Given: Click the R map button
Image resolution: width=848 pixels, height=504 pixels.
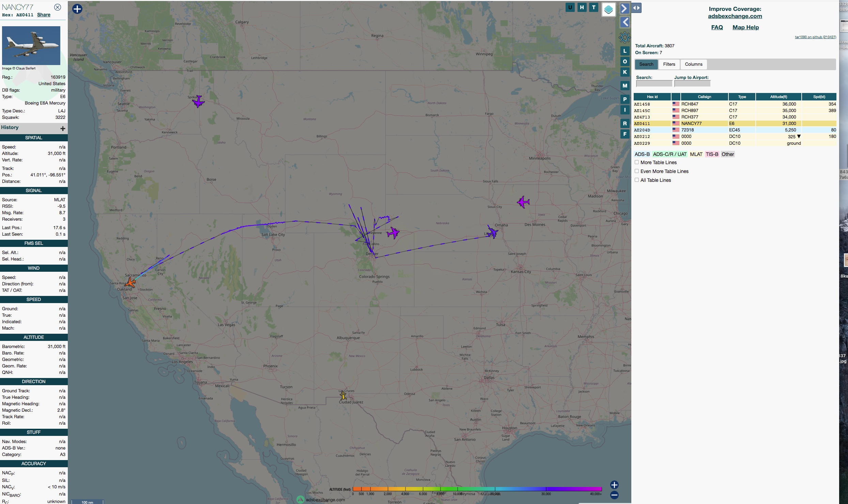Looking at the screenshot, I should click(625, 124).
